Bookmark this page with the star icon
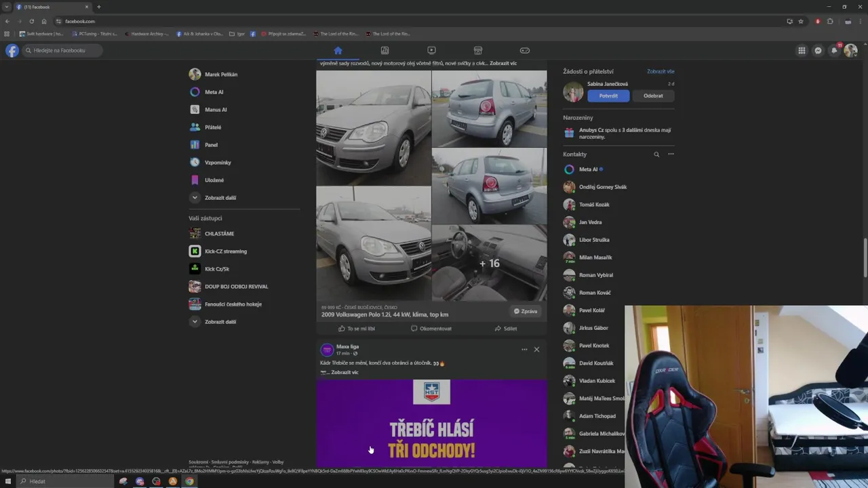Screen dimensions: 868x488 coord(801,21)
